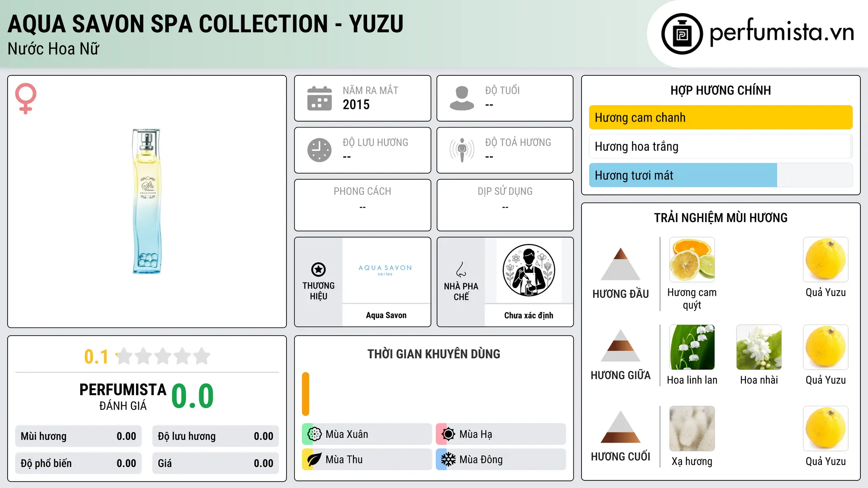
Task: Click the snowflake icon for Mùa Đông
Action: 448,460
